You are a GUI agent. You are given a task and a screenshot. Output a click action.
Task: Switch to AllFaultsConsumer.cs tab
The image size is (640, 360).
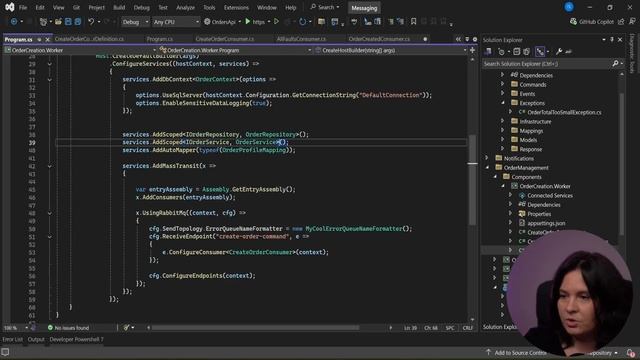tap(301, 39)
